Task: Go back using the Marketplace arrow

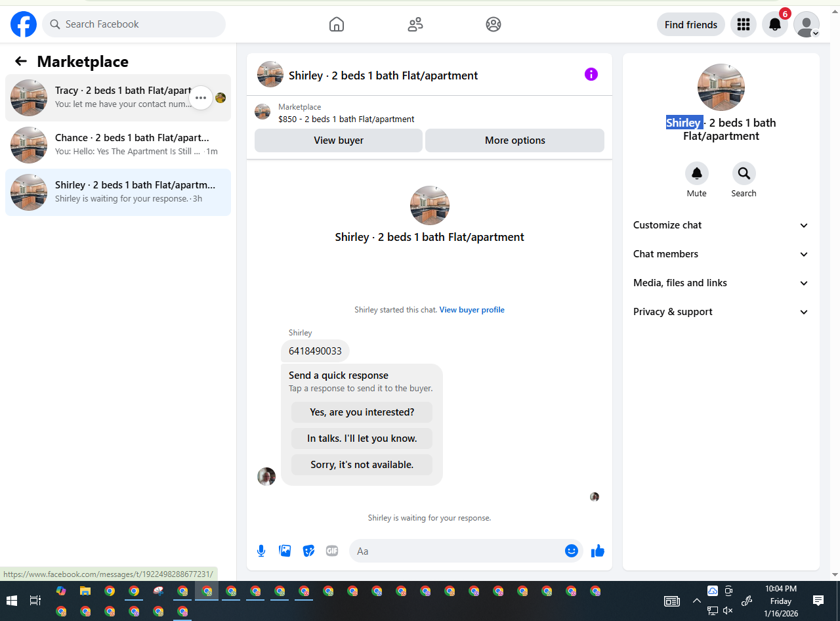Action: [x=21, y=61]
